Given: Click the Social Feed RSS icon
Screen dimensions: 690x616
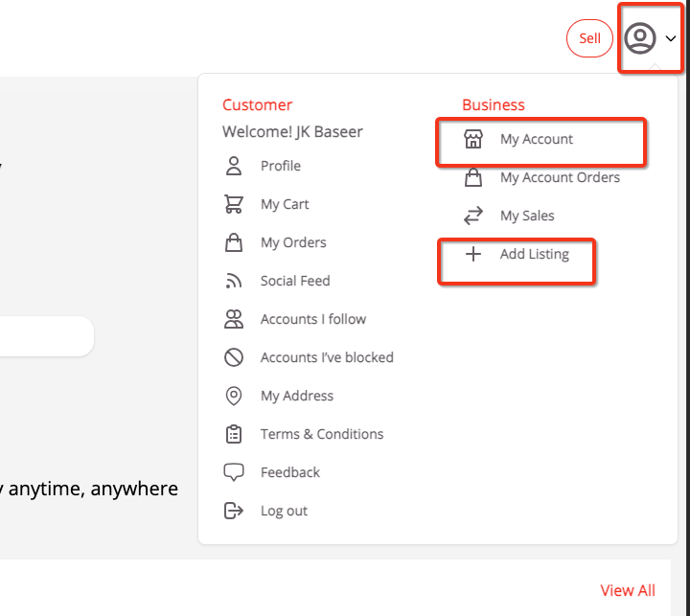Looking at the screenshot, I should 234,281.
